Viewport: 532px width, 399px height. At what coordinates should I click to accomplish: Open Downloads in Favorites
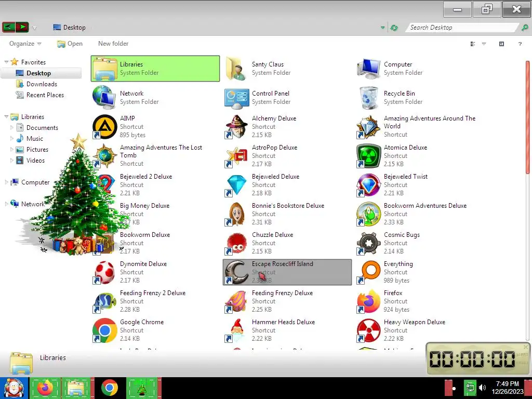[42, 84]
